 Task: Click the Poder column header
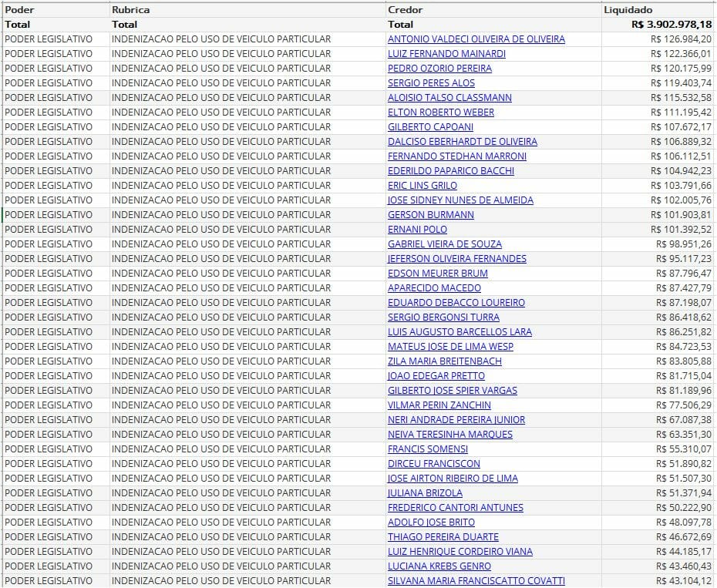[x=19, y=10]
